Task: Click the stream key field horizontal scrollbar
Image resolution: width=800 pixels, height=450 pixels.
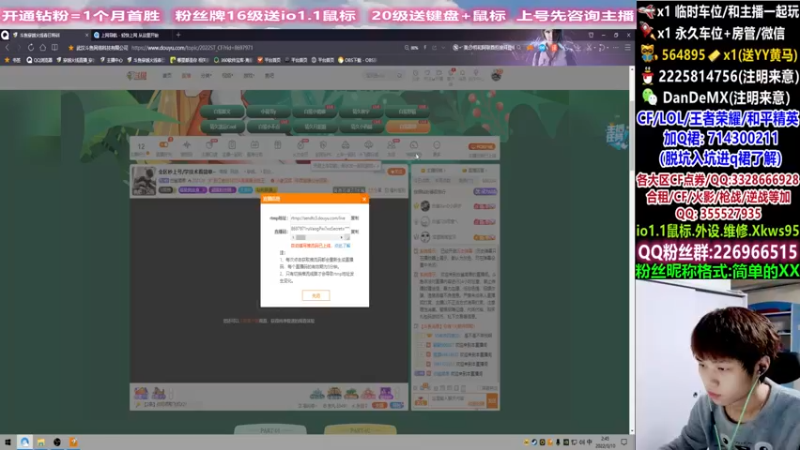Action: pyautogui.click(x=319, y=237)
